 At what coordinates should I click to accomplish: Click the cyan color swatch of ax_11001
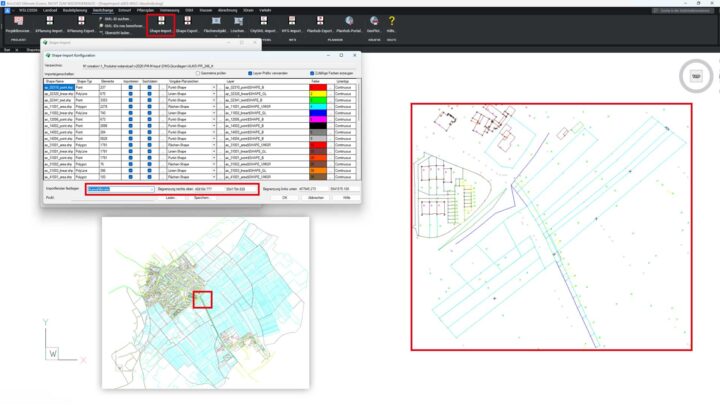pyautogui.click(x=318, y=107)
